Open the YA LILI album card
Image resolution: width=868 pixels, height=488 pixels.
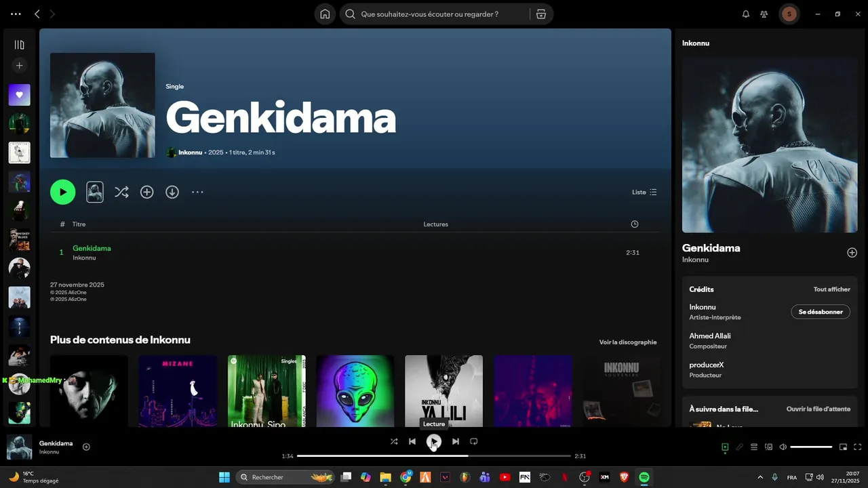point(444,391)
